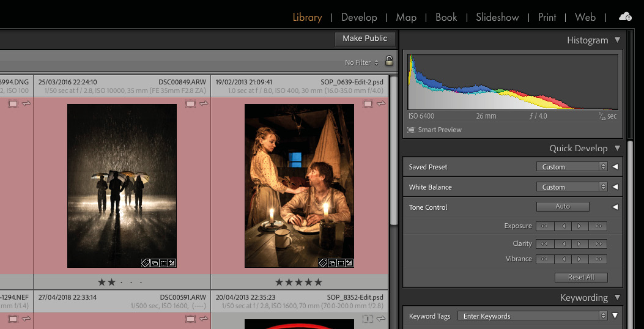Screen dimensions: 644x329
Task: Decrease Clarity by large step
Action: (x=544, y=244)
